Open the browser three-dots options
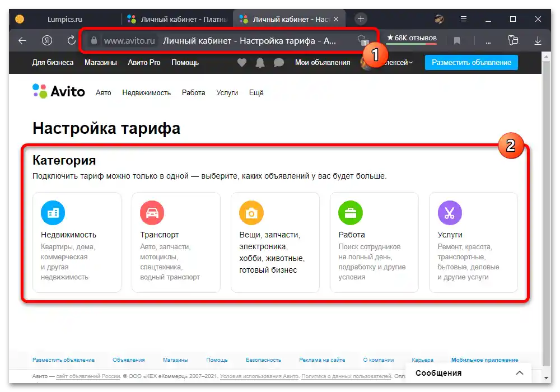 pos(488,42)
